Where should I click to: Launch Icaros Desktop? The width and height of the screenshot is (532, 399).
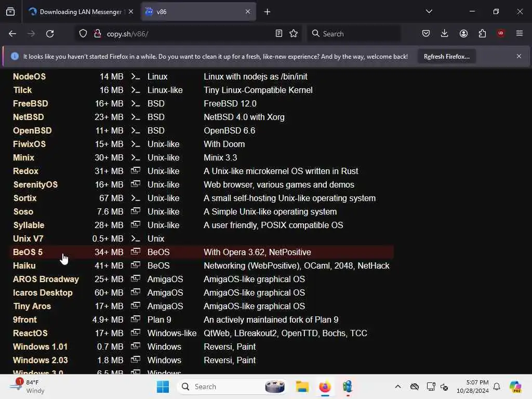pyautogui.click(x=43, y=293)
